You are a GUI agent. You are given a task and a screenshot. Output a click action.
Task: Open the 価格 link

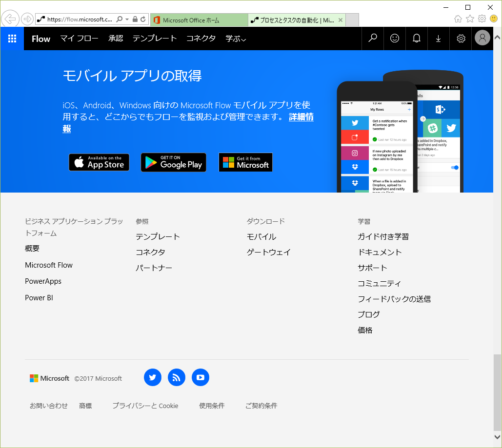(365, 330)
